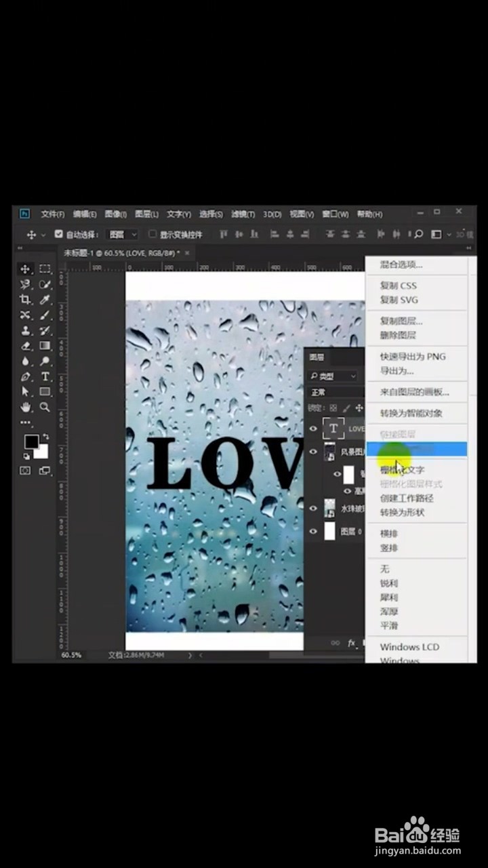Screen dimensions: 488x868
Task: Open the Edit Toolbar three-dots button
Action: pyautogui.click(x=25, y=422)
